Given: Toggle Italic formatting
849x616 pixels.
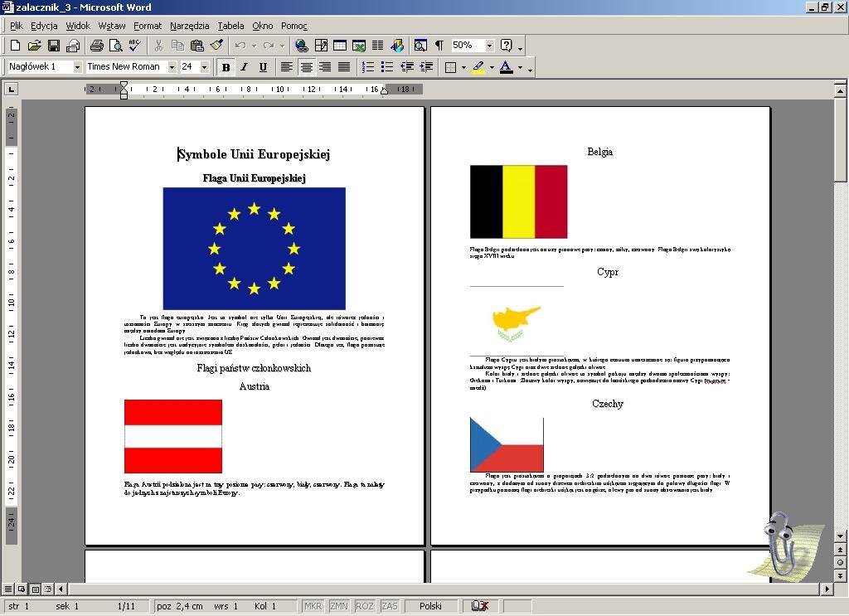Looking at the screenshot, I should coord(245,67).
